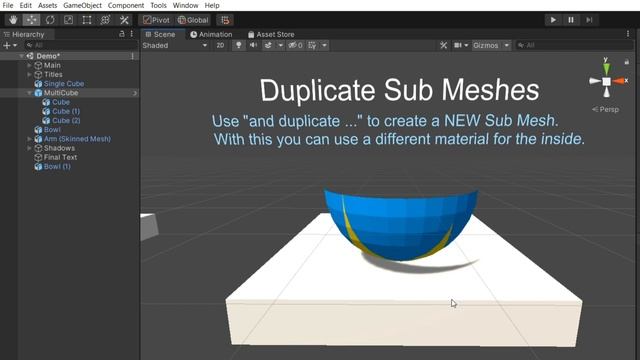Select the Rotate tool
Screen dimensions: 640x360
point(50,20)
